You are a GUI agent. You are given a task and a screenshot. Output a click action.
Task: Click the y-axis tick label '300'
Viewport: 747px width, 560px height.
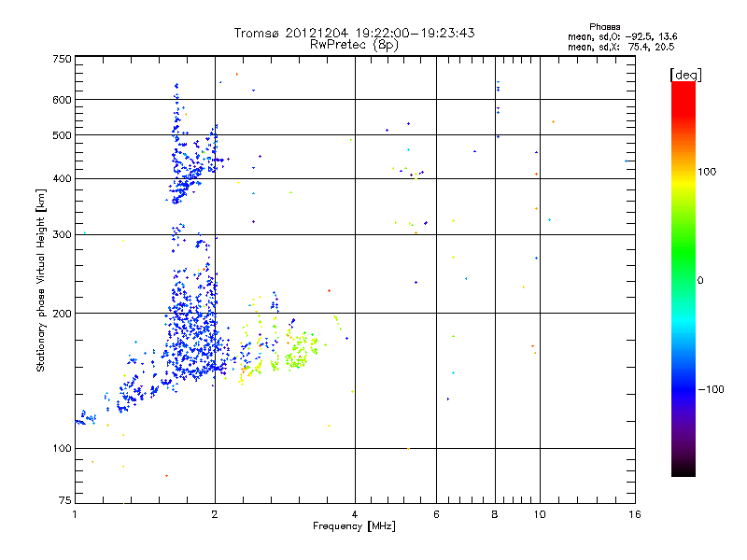click(x=62, y=235)
